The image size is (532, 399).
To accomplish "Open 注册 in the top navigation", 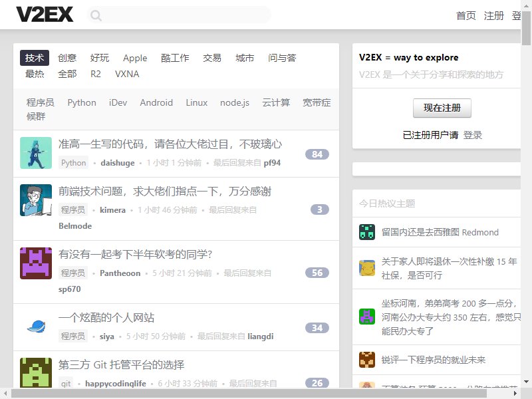I will (493, 15).
